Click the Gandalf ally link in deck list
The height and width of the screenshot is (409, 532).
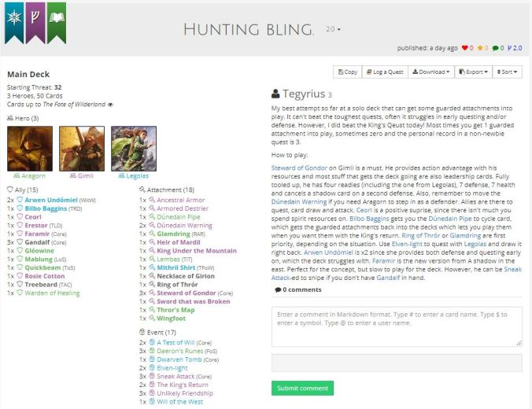coord(37,242)
